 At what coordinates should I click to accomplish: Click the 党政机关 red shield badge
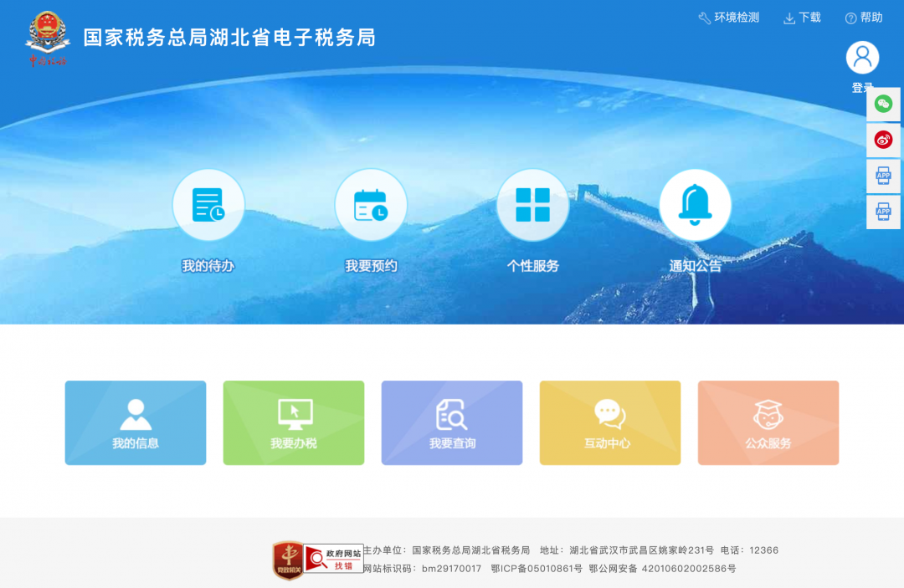tap(288, 560)
